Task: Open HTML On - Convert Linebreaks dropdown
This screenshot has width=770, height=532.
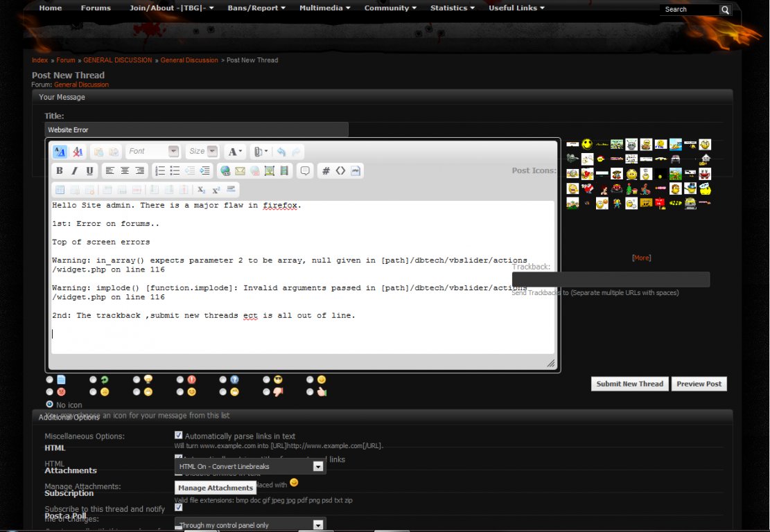Action: pos(250,467)
